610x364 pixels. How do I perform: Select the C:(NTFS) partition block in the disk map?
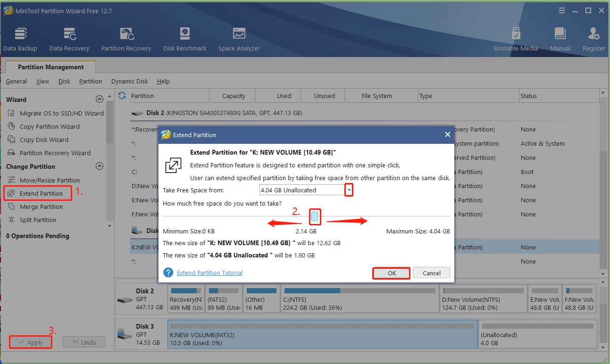tap(360, 298)
